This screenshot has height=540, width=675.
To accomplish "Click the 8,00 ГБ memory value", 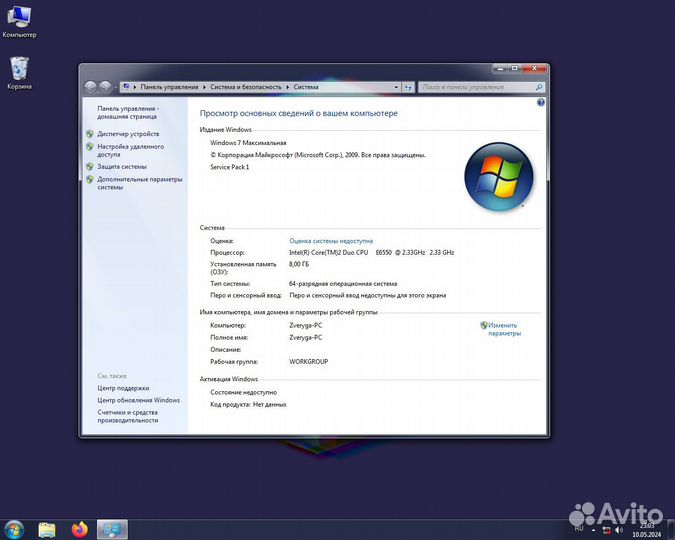I will point(299,264).
